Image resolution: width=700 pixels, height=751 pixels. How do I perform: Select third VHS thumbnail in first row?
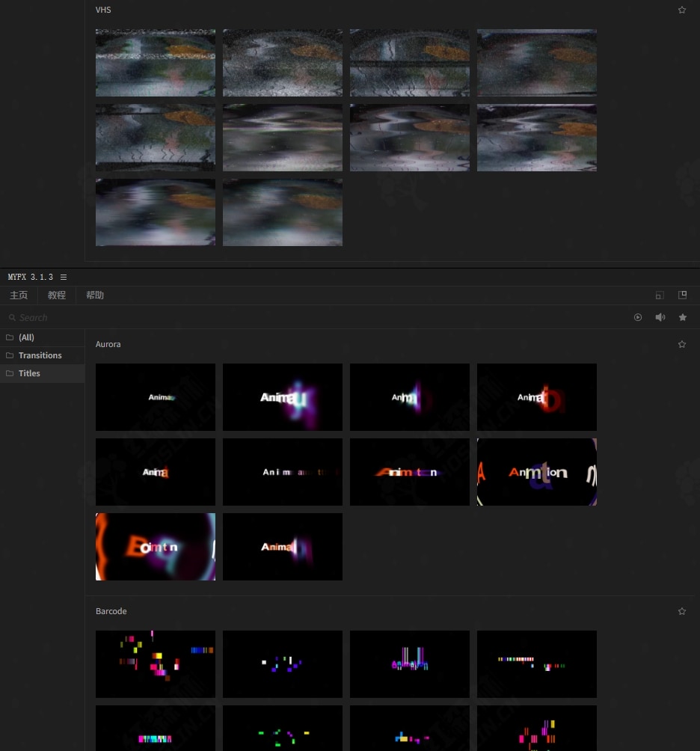tap(410, 63)
